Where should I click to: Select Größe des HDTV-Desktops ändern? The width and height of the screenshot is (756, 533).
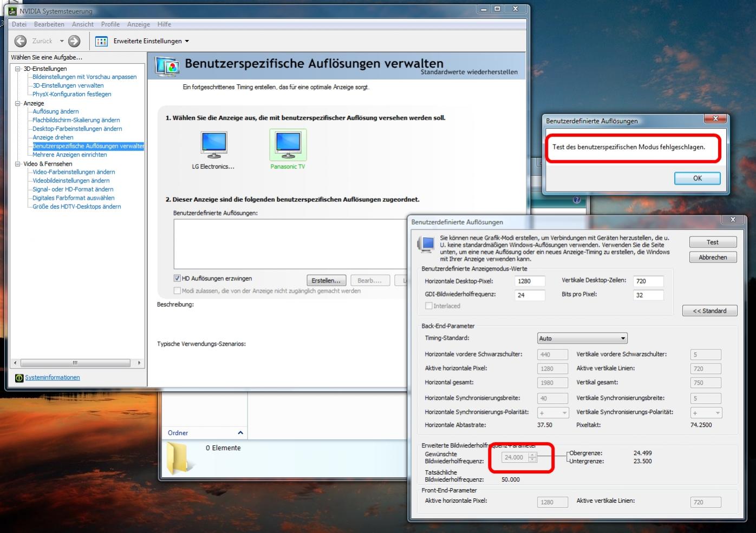click(x=77, y=207)
